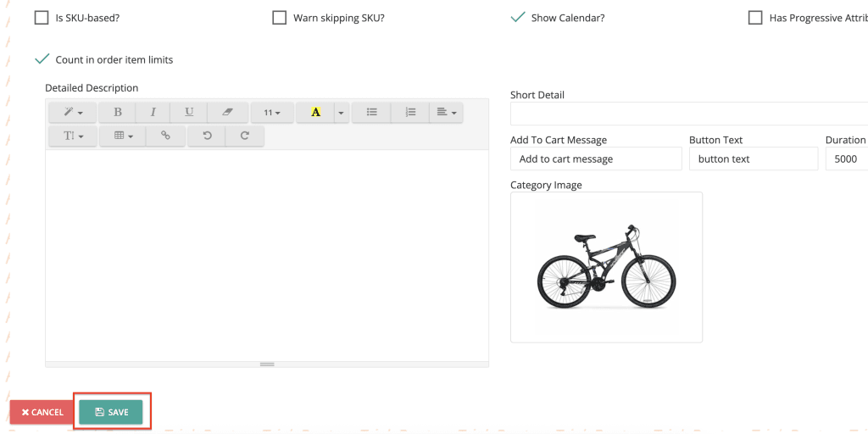Undo the last edit in the editor
The width and height of the screenshot is (868, 434).
[x=207, y=136]
